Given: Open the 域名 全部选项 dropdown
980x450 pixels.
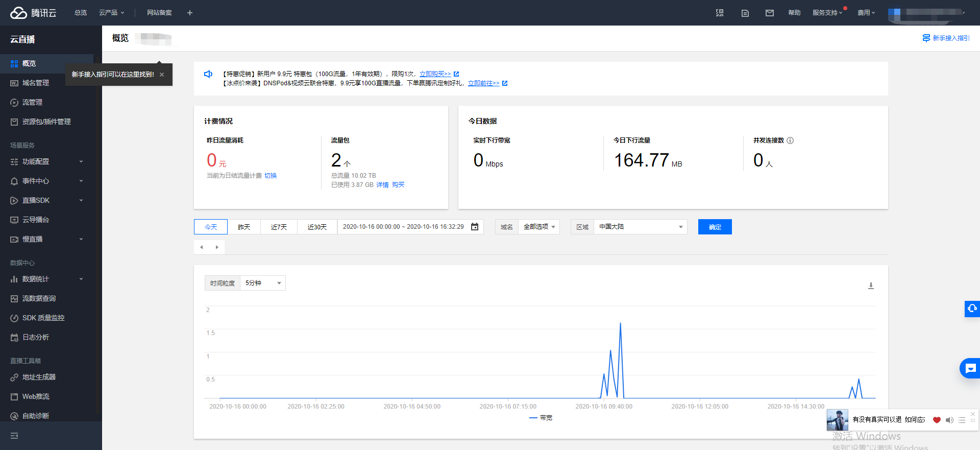Looking at the screenshot, I should click(x=539, y=227).
